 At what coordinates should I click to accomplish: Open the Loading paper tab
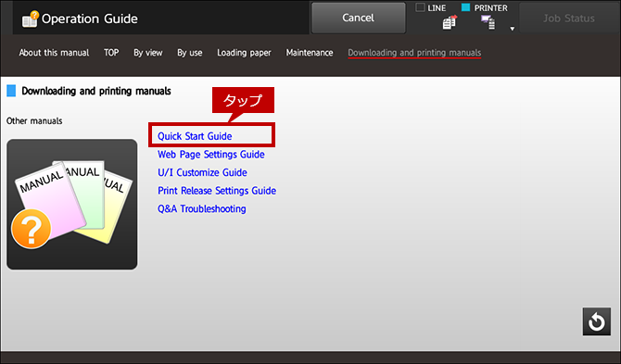tap(244, 53)
